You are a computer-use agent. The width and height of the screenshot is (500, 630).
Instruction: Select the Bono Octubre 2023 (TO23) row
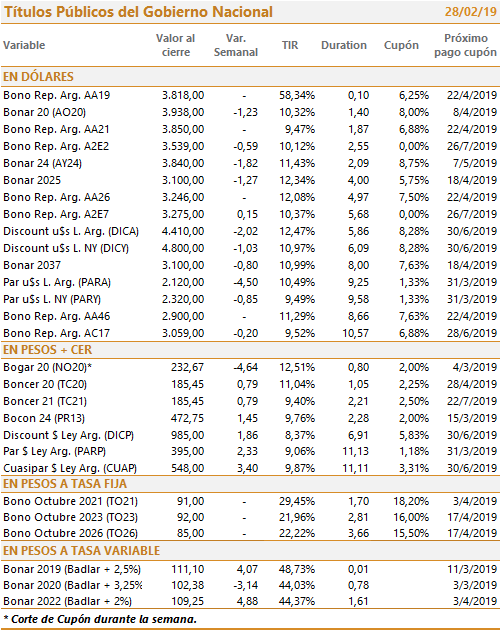point(250,517)
